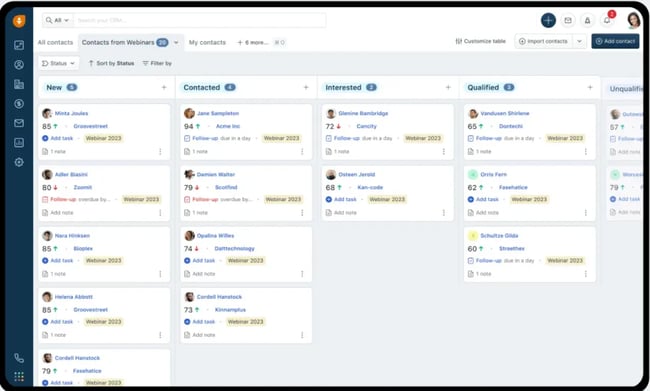Click the alerts bell icon without the badge
This screenshot has height=391, width=650.
pos(587,20)
